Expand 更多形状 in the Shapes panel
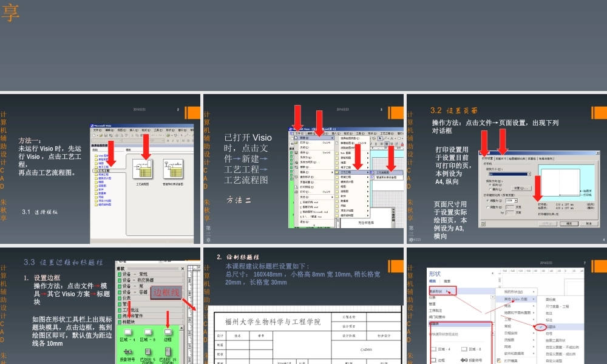 pos(436,291)
